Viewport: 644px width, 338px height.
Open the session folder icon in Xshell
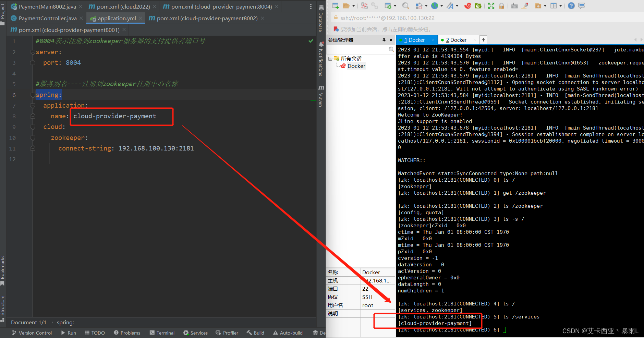click(347, 6)
